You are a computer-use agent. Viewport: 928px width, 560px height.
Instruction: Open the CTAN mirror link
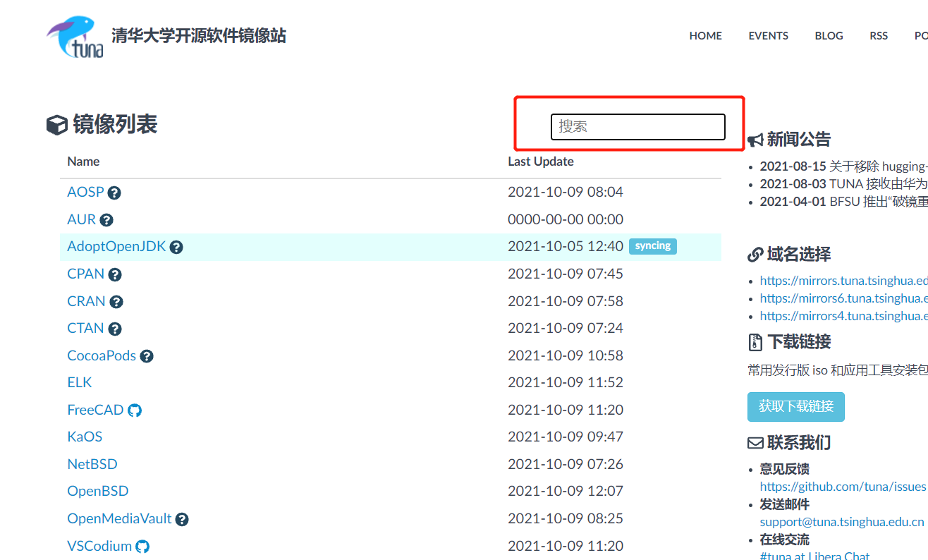[x=85, y=328]
